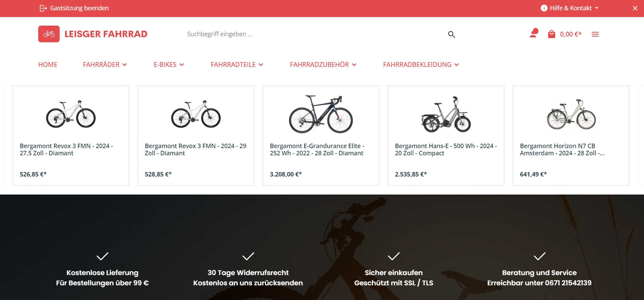The width and height of the screenshot is (644, 300).
Task: Click the red bicycle logo icon
Action: click(49, 34)
